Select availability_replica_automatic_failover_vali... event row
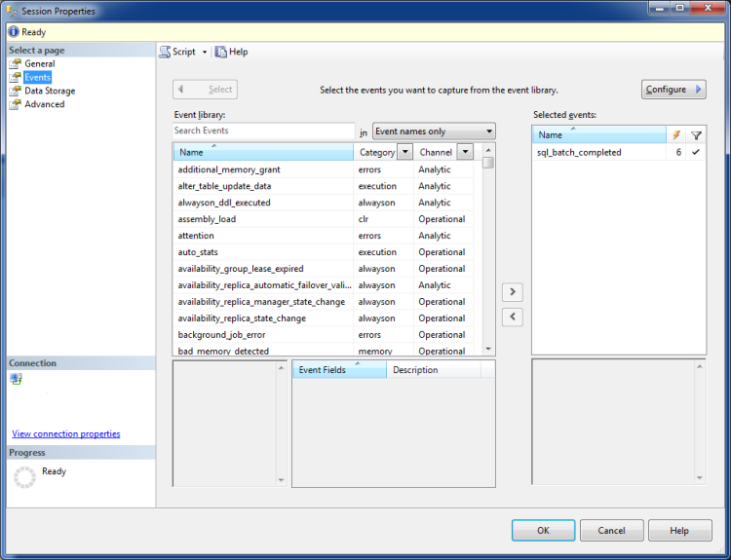The width and height of the screenshot is (731, 560). tap(323, 285)
